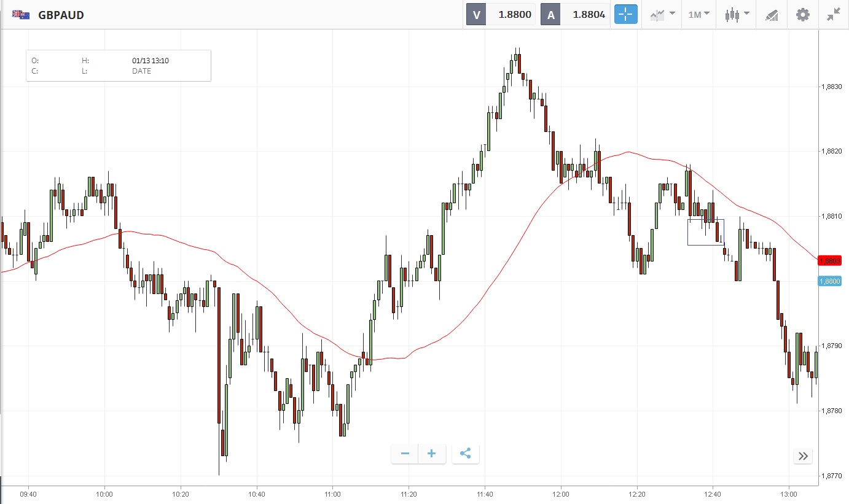Open the candlestick chart type dropdown
Image resolution: width=849 pixels, height=504 pixels.
[x=737, y=15]
